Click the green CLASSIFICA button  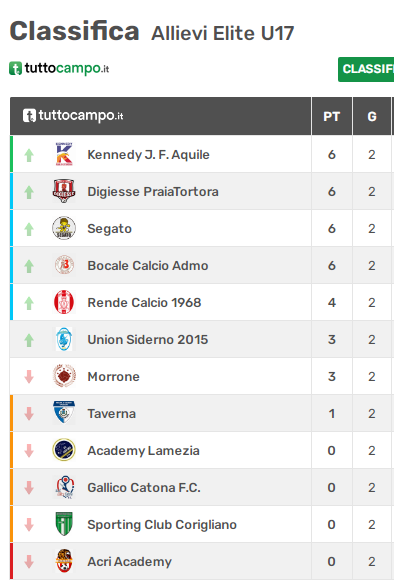(x=366, y=69)
